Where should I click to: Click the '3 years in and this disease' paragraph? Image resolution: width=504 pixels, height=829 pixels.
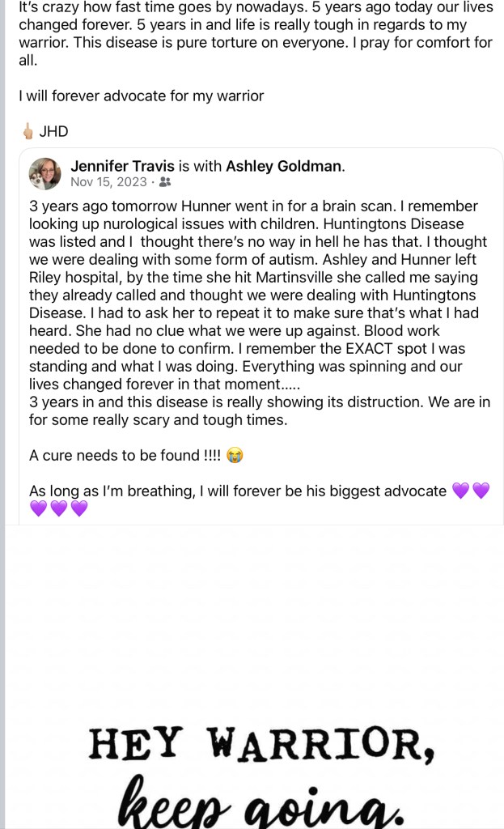[257, 411]
